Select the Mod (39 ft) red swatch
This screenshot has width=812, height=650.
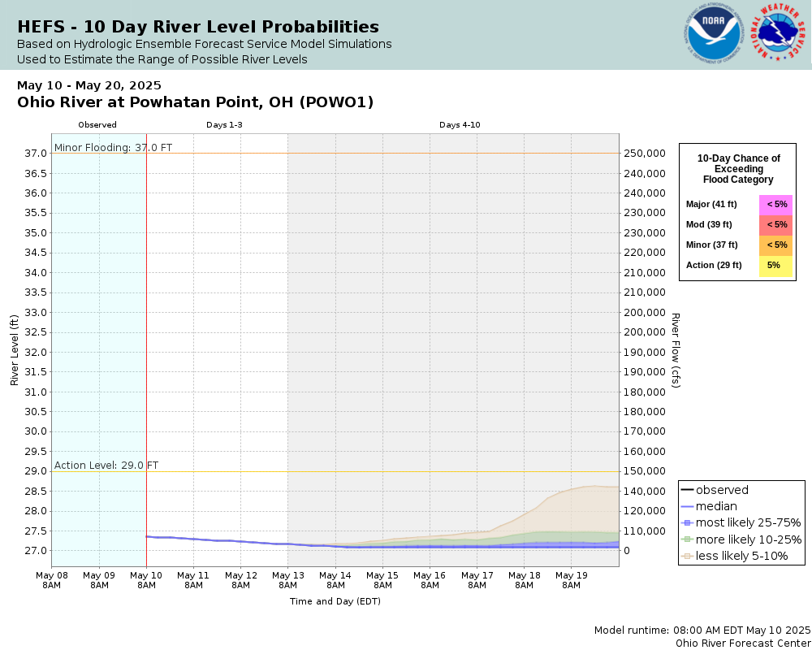pyautogui.click(x=775, y=225)
